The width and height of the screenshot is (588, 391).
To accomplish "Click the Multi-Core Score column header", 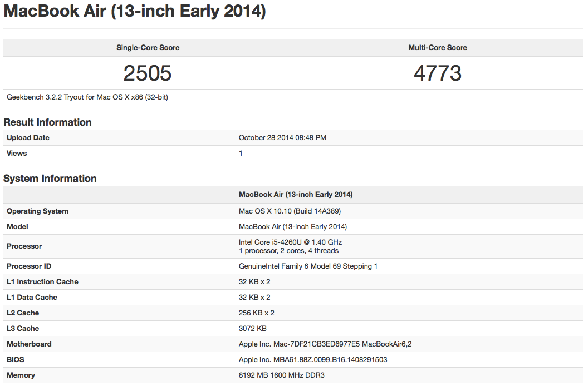I will click(438, 48).
